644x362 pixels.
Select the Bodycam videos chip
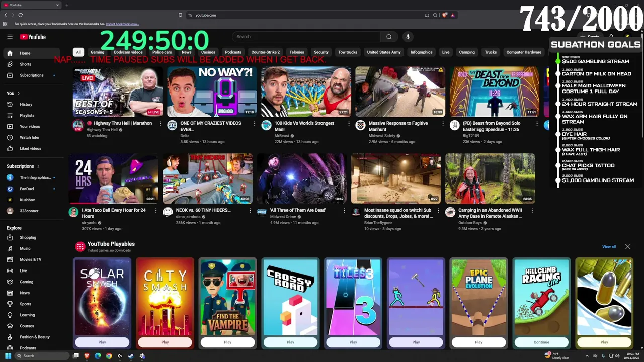point(128,52)
